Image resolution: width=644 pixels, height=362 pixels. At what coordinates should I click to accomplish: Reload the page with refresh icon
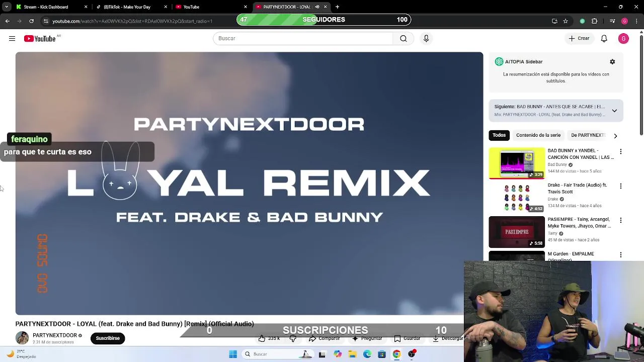coord(31,21)
